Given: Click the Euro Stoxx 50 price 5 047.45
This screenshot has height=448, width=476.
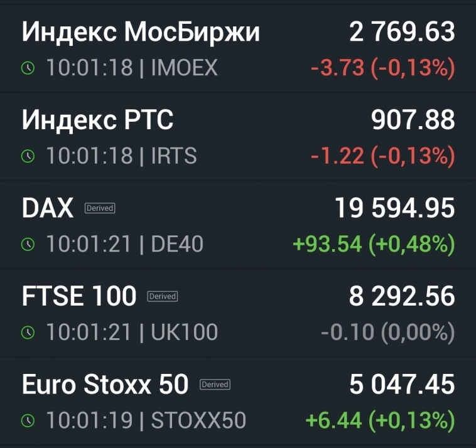Looking at the screenshot, I should [x=402, y=384].
